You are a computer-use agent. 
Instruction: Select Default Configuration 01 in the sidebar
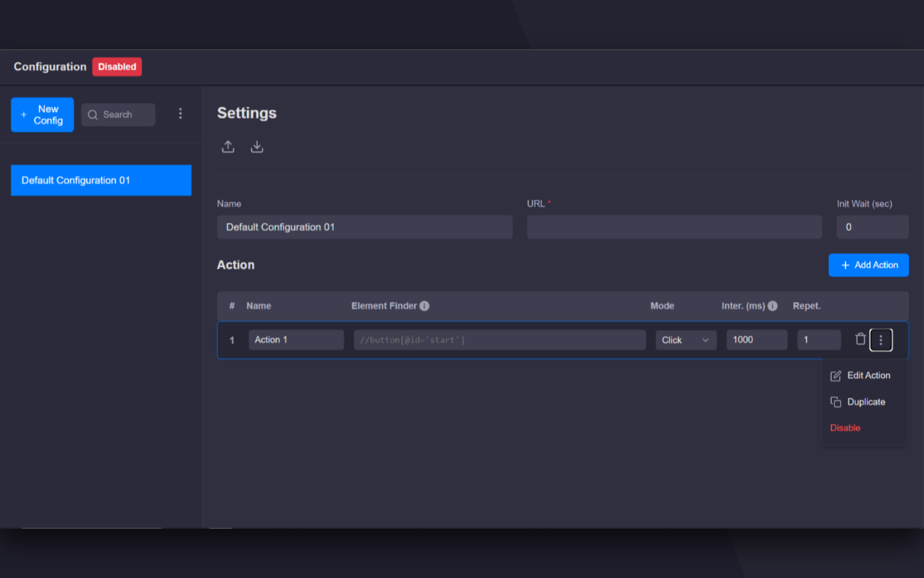click(101, 180)
